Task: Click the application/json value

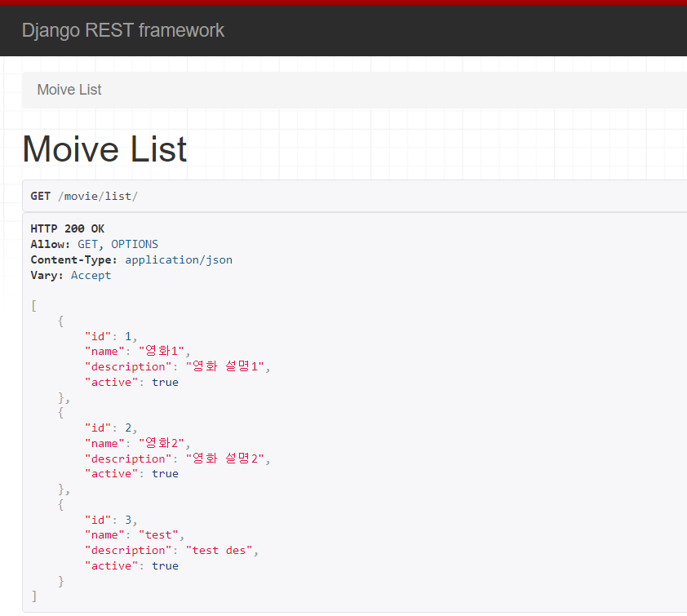Action: pos(179,259)
